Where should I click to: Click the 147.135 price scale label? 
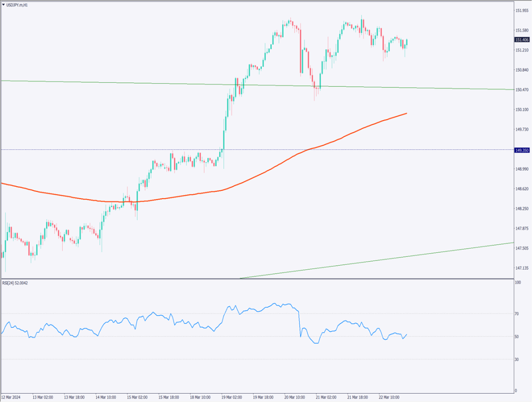coord(522,268)
